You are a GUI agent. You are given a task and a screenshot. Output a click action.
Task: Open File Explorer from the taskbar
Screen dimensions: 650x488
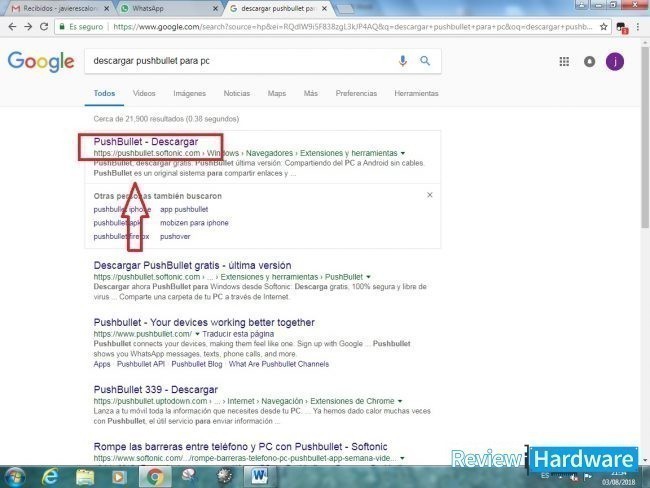(x=85, y=477)
